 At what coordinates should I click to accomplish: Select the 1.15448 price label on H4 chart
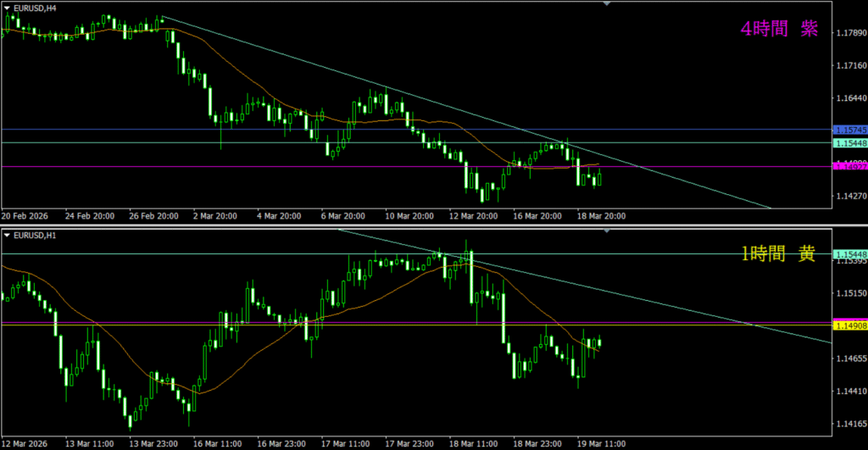849,143
